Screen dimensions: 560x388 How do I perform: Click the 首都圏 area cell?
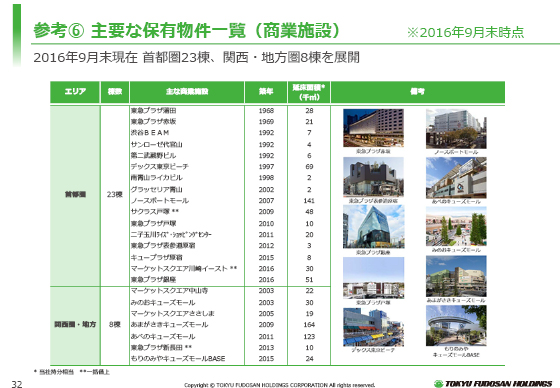pos(75,195)
